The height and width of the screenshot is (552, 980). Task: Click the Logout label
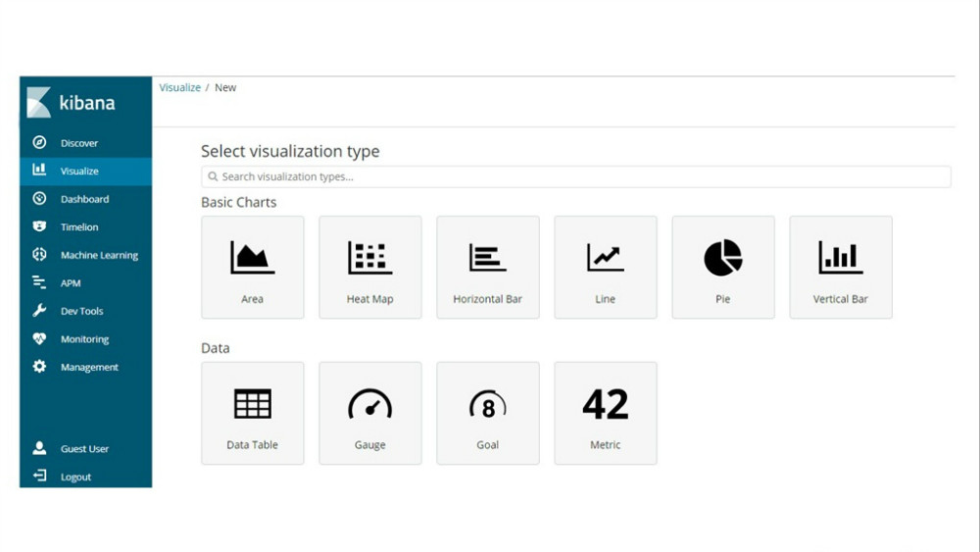(75, 477)
